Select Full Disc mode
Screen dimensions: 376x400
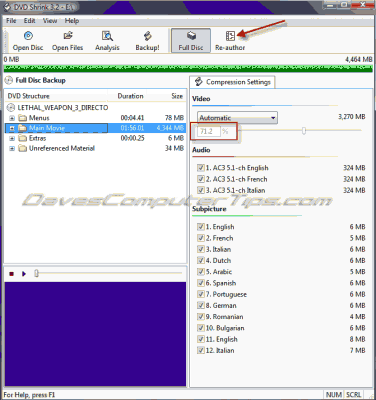click(191, 41)
